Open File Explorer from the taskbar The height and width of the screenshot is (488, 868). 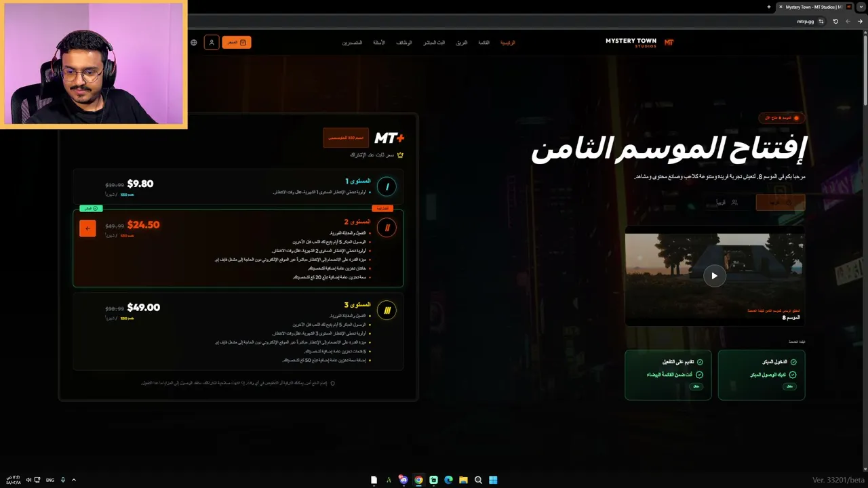[x=463, y=480]
